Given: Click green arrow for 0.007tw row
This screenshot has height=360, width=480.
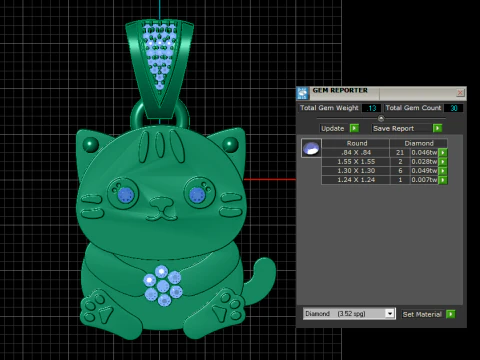Looking at the screenshot, I should coord(443,180).
